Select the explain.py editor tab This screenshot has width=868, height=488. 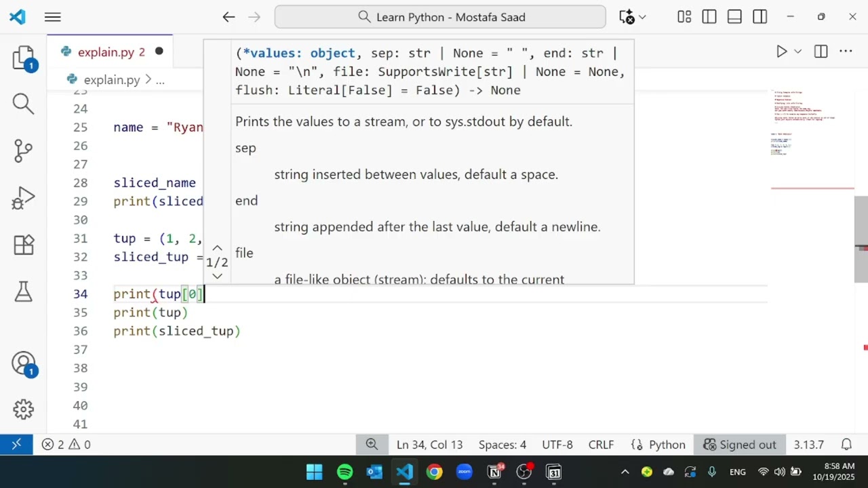[x=111, y=52]
